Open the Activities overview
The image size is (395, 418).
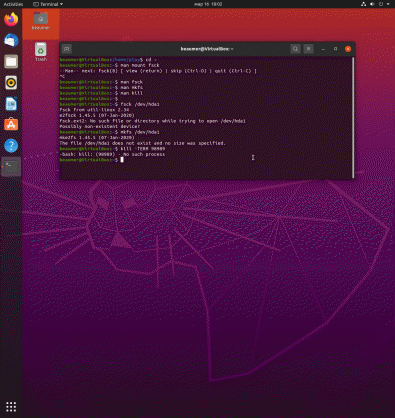(13, 4)
